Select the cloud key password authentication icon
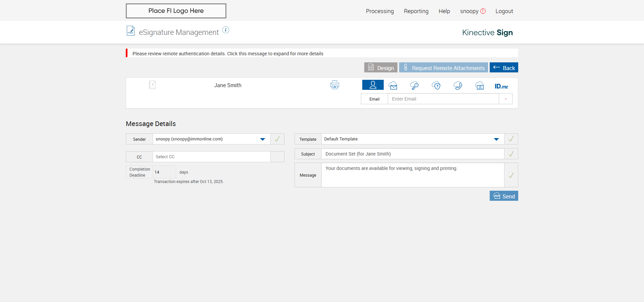Viewport: 644px width, 302px height. click(414, 86)
